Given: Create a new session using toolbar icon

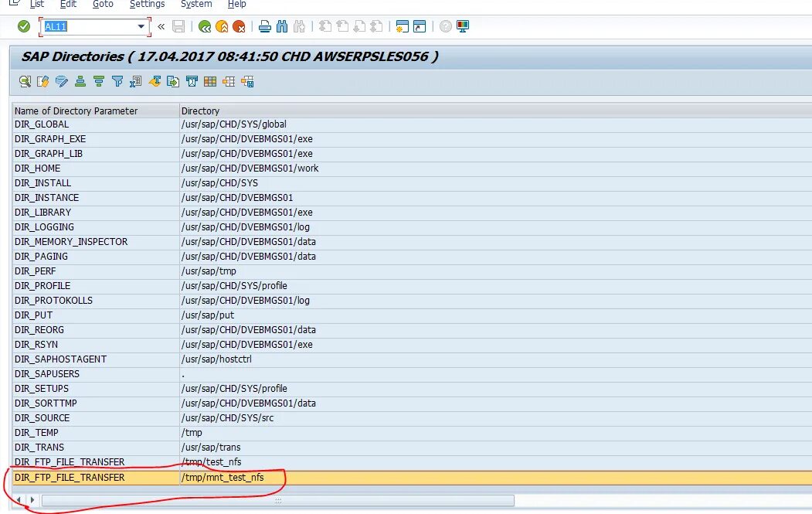Looking at the screenshot, I should click(x=403, y=26).
